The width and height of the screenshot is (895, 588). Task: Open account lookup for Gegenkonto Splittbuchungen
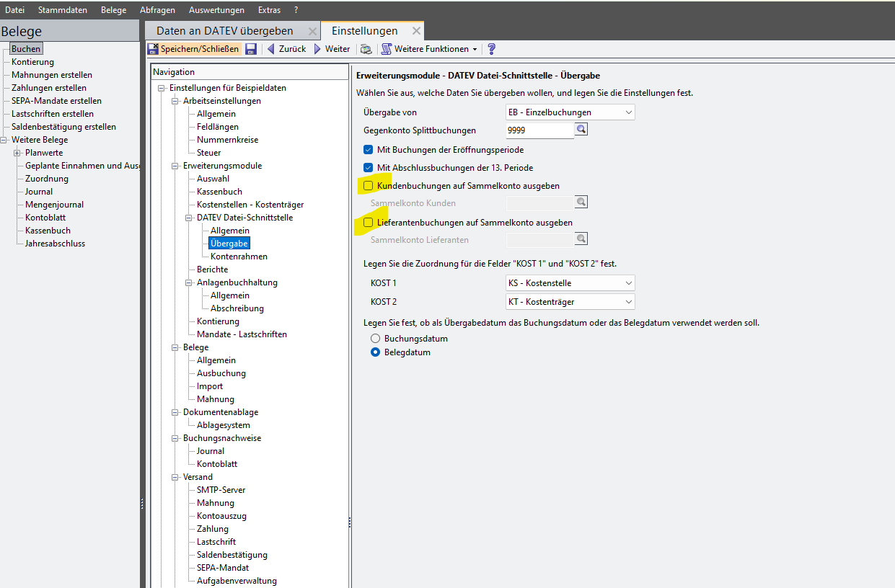[581, 130]
